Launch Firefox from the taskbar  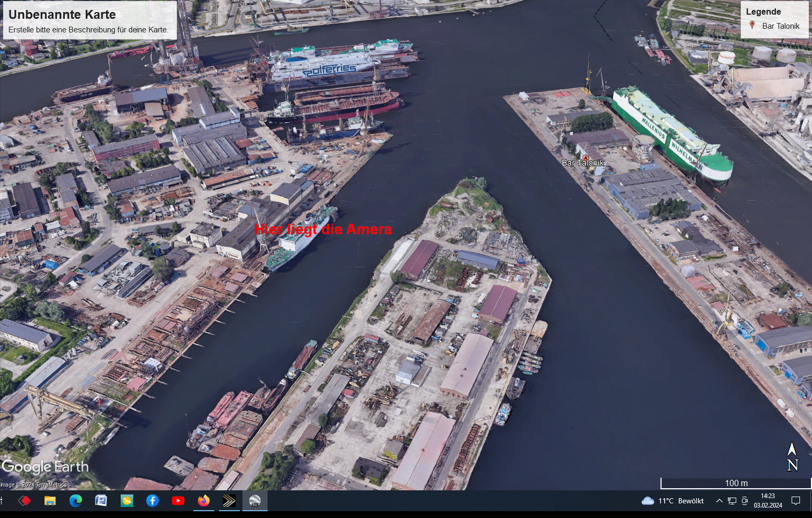203,501
